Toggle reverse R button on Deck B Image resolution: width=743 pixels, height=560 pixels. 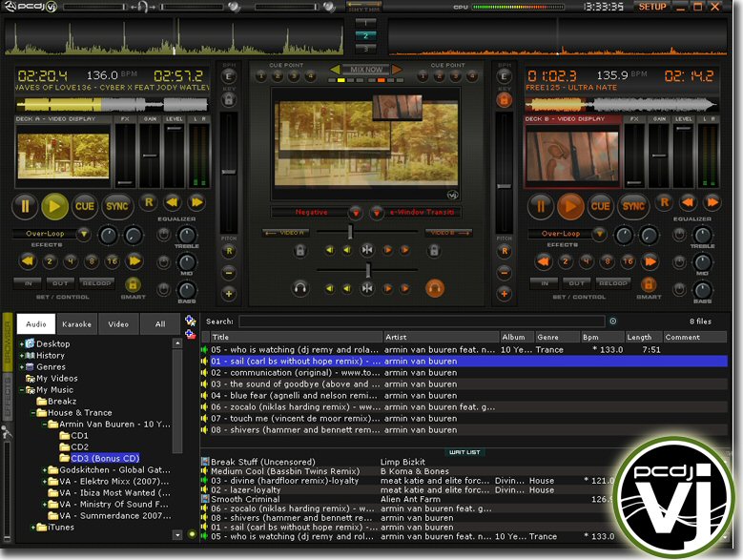(665, 203)
